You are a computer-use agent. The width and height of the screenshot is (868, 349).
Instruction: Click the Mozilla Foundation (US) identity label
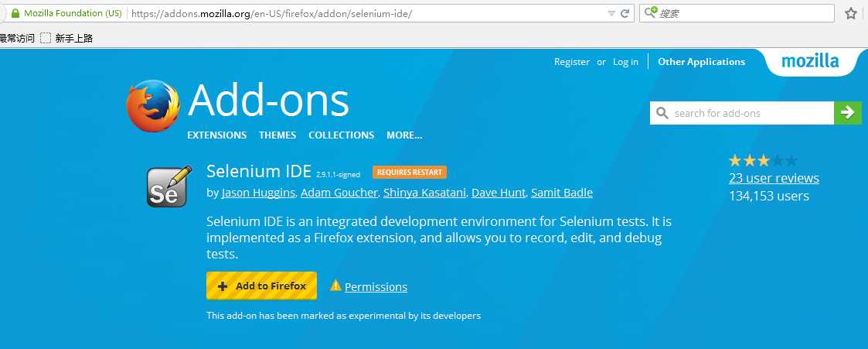click(x=73, y=13)
